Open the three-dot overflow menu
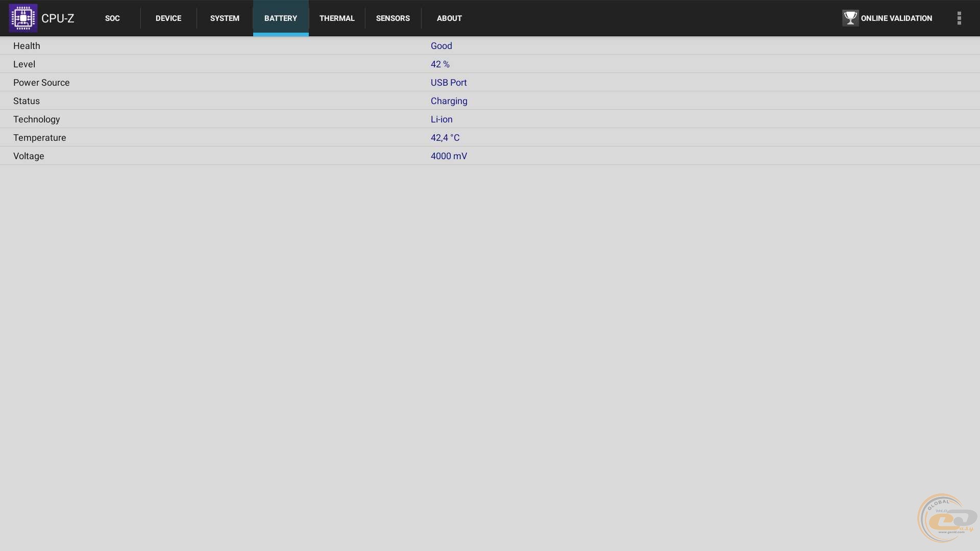 tap(959, 18)
